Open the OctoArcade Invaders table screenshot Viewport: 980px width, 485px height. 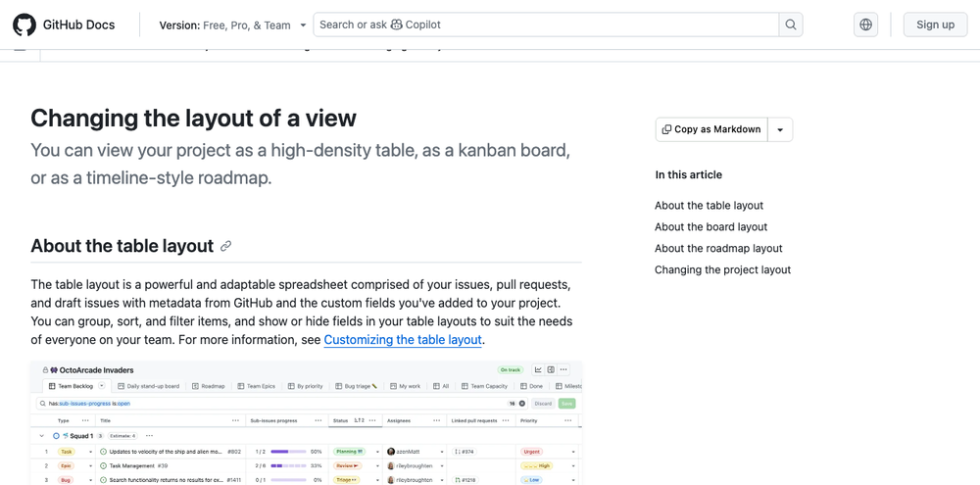click(x=306, y=422)
